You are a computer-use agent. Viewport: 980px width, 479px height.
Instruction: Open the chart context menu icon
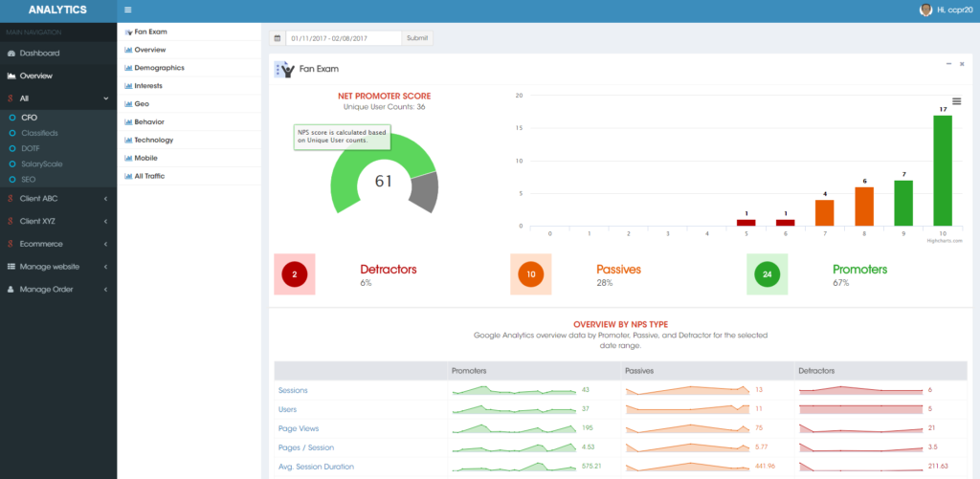[x=956, y=101]
